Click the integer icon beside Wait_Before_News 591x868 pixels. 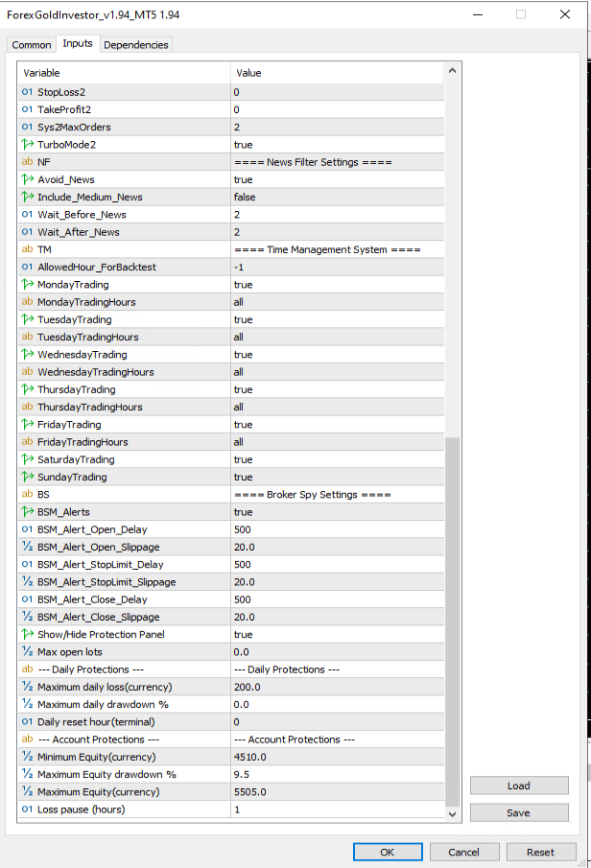27,214
